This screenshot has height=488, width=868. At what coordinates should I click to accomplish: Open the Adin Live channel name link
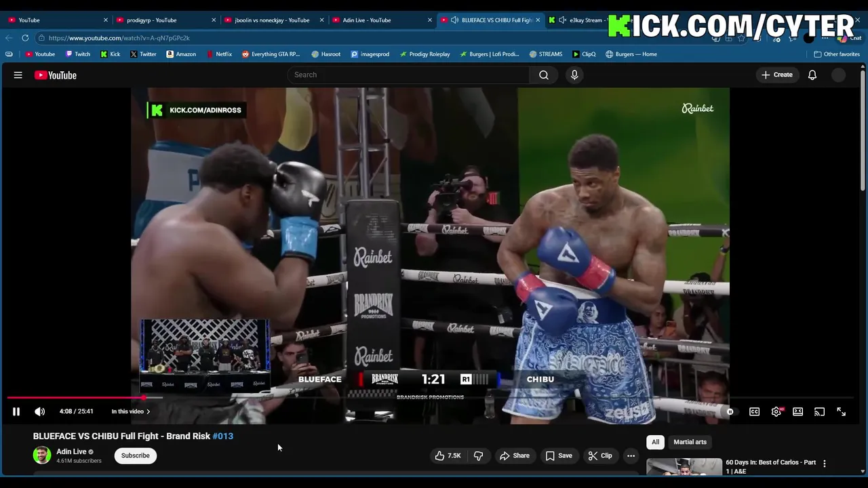pyautogui.click(x=71, y=451)
